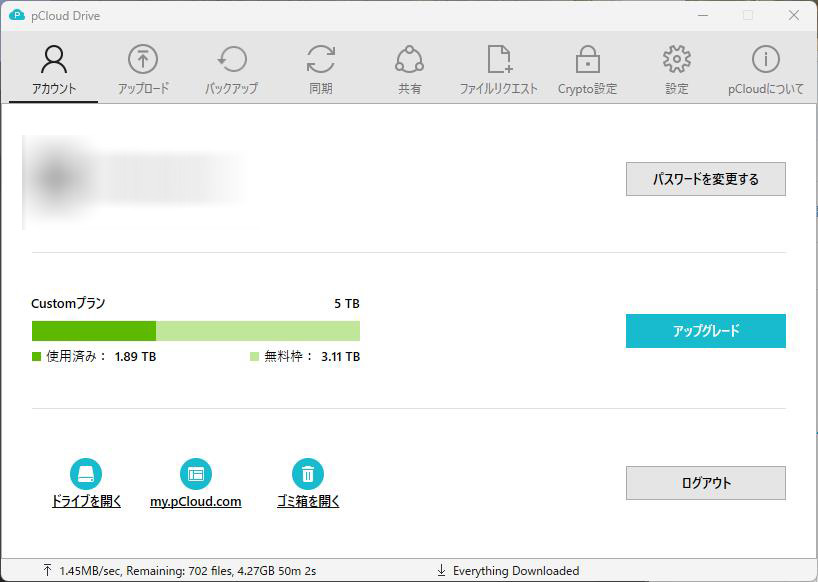This screenshot has height=582, width=818.
Task: Click the ドライブを開く link
Action: (86, 501)
